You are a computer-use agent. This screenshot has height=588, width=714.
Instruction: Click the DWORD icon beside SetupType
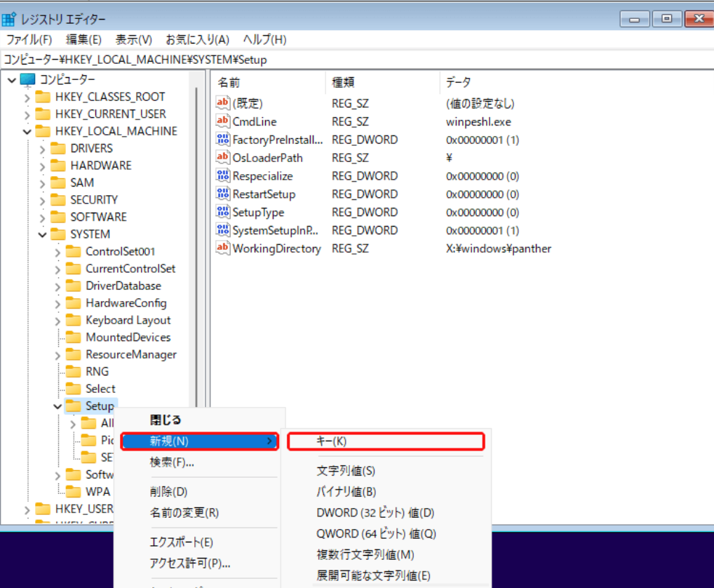[222, 212]
